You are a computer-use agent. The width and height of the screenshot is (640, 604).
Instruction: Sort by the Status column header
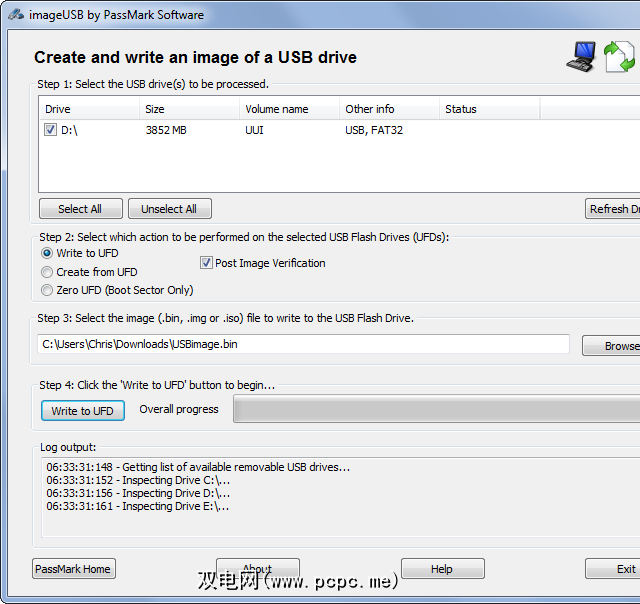tap(489, 109)
